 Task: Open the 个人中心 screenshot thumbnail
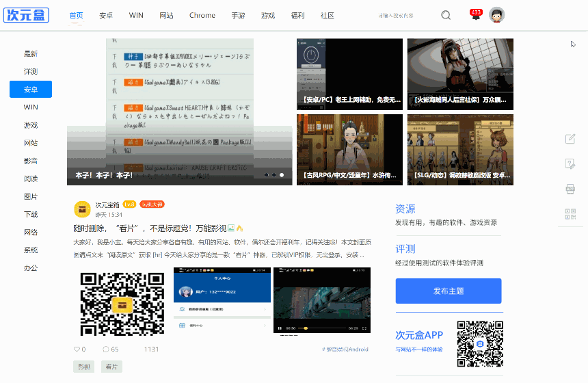pyautogui.click(x=222, y=300)
